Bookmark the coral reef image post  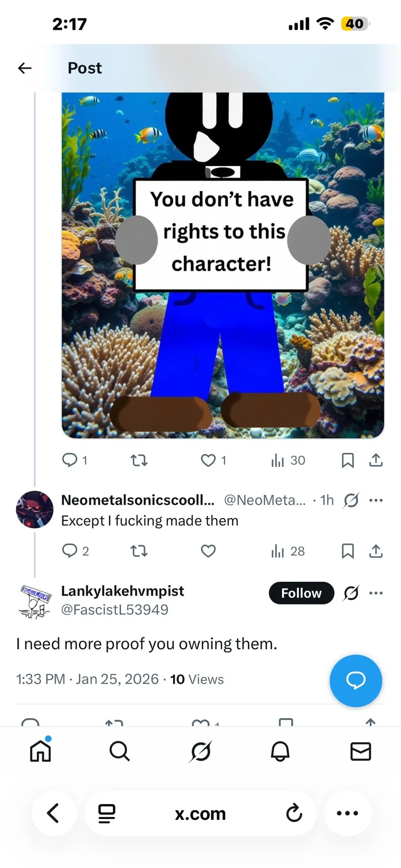pos(348,460)
